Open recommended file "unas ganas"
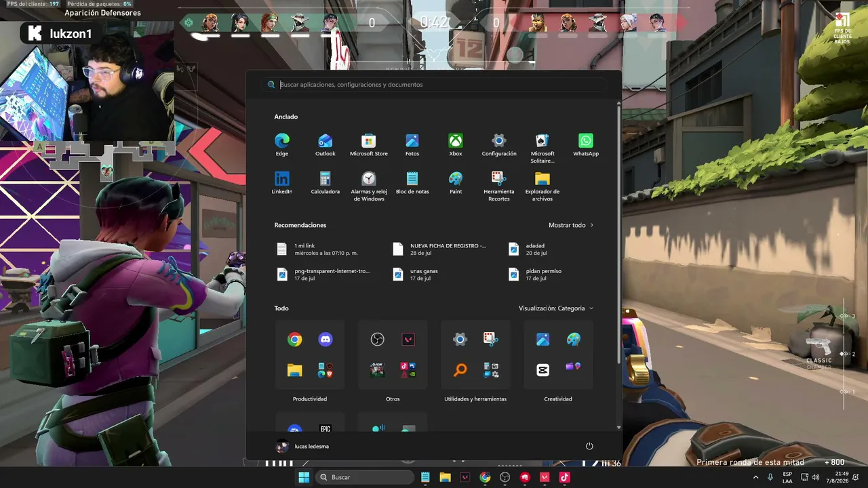Screen dimensions: 868x488 tap(416, 274)
